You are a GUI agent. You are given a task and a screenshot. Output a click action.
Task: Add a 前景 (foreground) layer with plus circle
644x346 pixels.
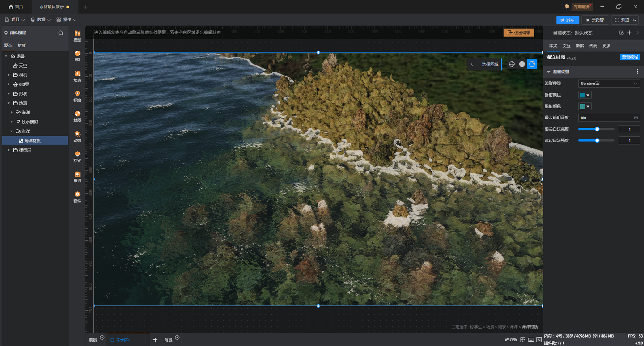(x=102, y=338)
